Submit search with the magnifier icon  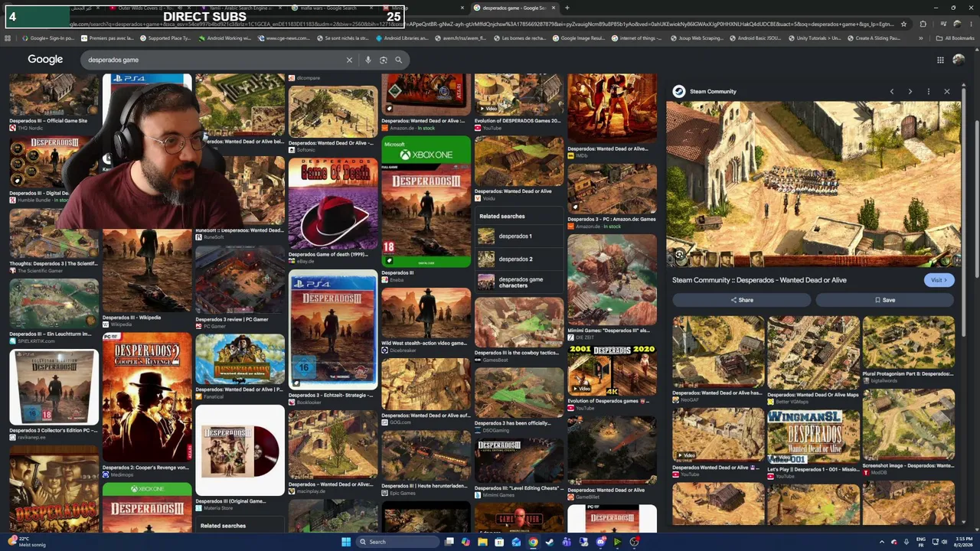398,60
